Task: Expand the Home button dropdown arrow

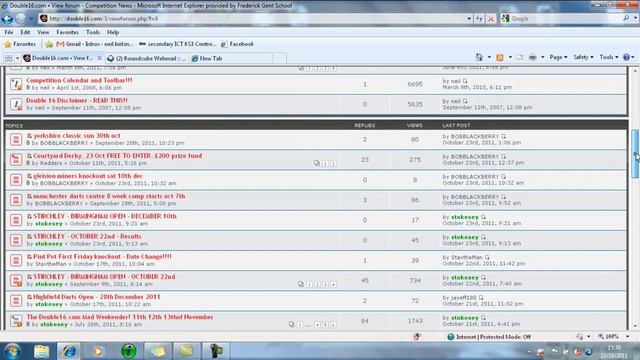Action: [x=489, y=57]
